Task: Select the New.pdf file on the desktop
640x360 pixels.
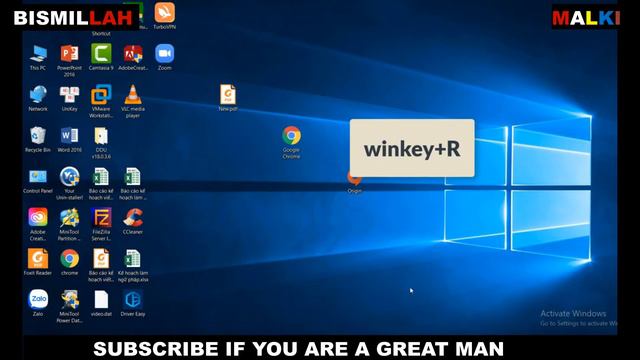Action: pos(228,95)
